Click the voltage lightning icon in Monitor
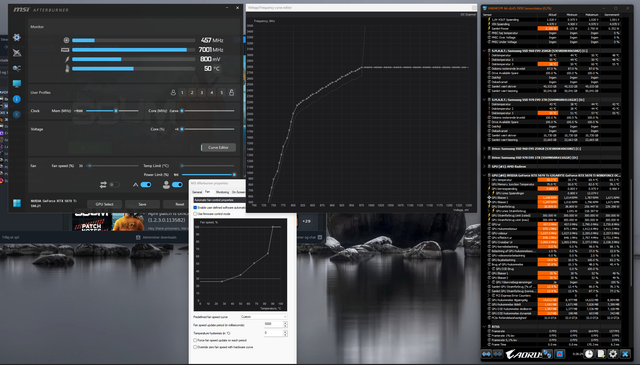Image resolution: width=640 pixels, height=365 pixels. [x=67, y=59]
